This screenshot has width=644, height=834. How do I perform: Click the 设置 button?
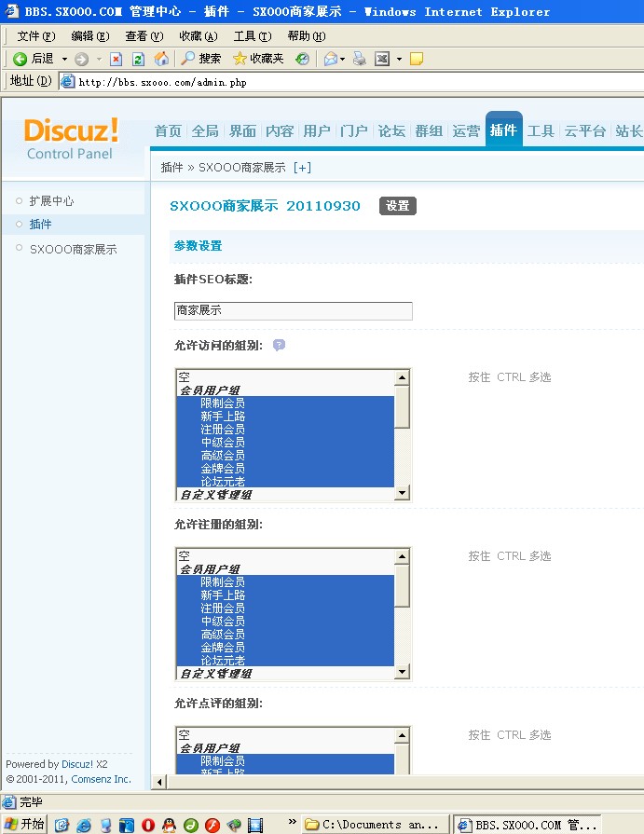(x=398, y=206)
